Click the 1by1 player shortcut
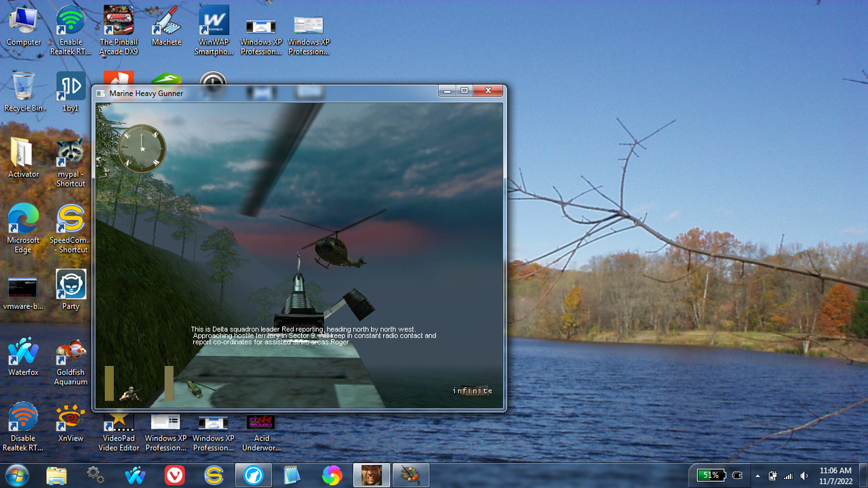Image resolution: width=868 pixels, height=488 pixels. tap(71, 92)
